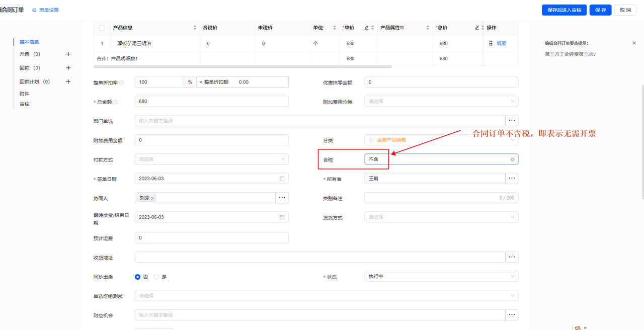Add new 回款 with plus icon
Viewport: 644px width, 330px height.
68,68
